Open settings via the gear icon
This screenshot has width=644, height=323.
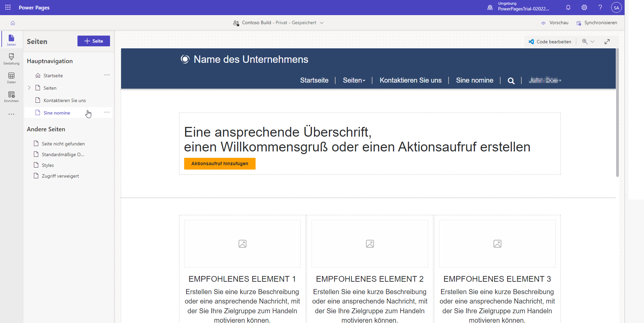click(x=584, y=7)
